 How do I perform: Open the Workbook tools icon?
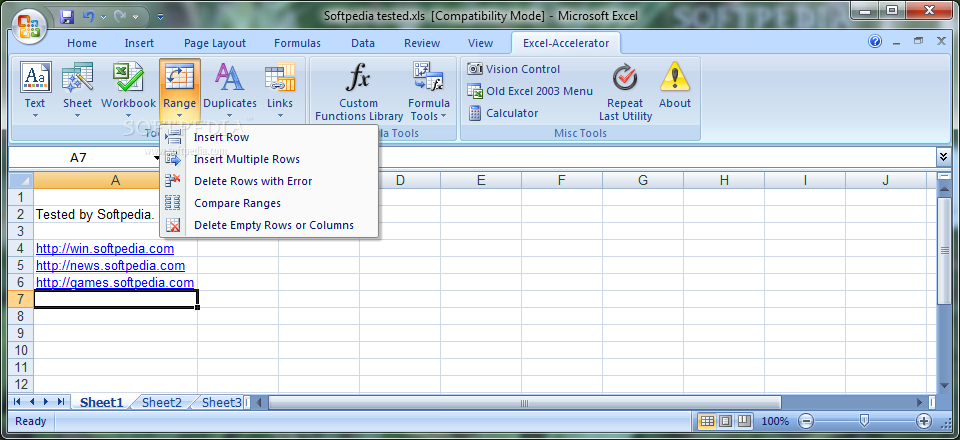pos(129,90)
